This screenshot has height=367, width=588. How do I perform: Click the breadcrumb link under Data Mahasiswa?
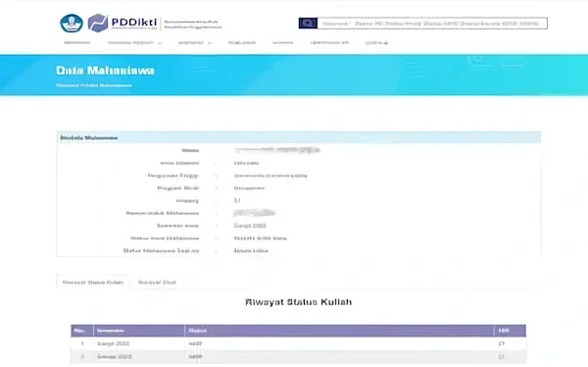[x=94, y=85]
